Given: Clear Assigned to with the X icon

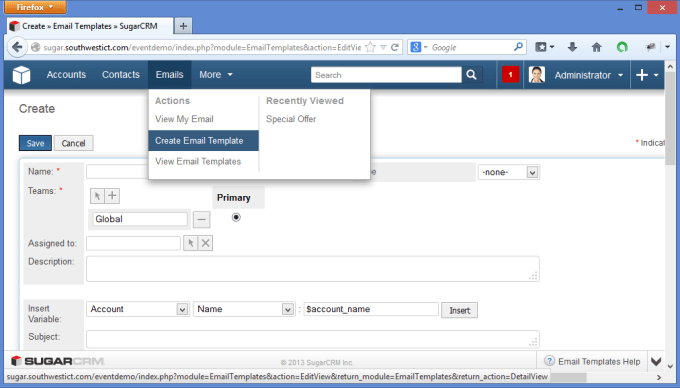Looking at the screenshot, I should [206, 243].
